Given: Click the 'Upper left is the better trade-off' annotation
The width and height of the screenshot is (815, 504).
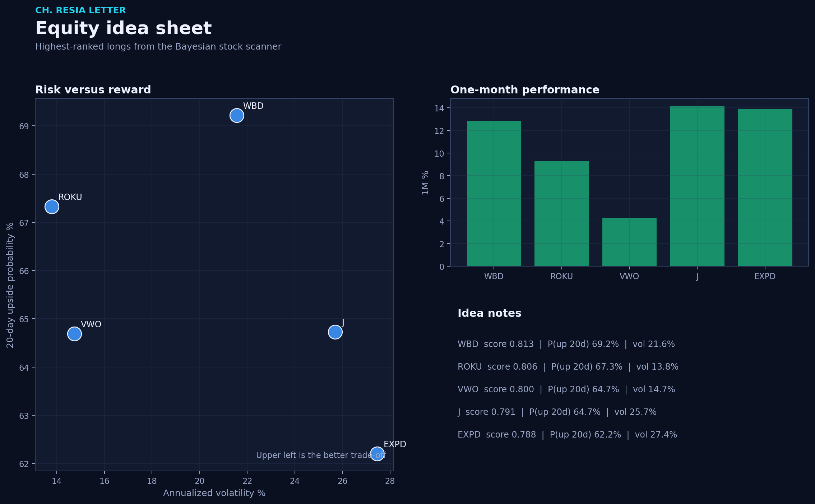Looking at the screenshot, I should 321,455.
